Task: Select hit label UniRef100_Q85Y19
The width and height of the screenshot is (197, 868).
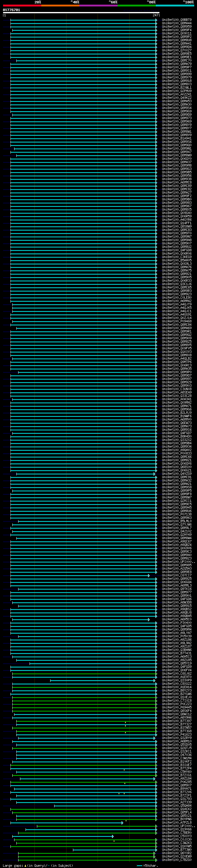Action: pos(177,664)
